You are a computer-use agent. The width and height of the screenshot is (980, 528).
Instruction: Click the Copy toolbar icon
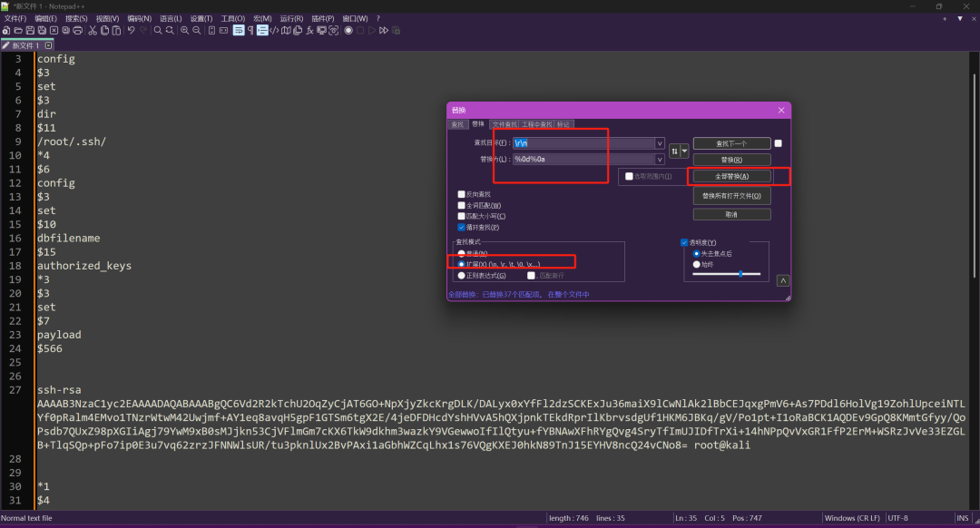[104, 30]
